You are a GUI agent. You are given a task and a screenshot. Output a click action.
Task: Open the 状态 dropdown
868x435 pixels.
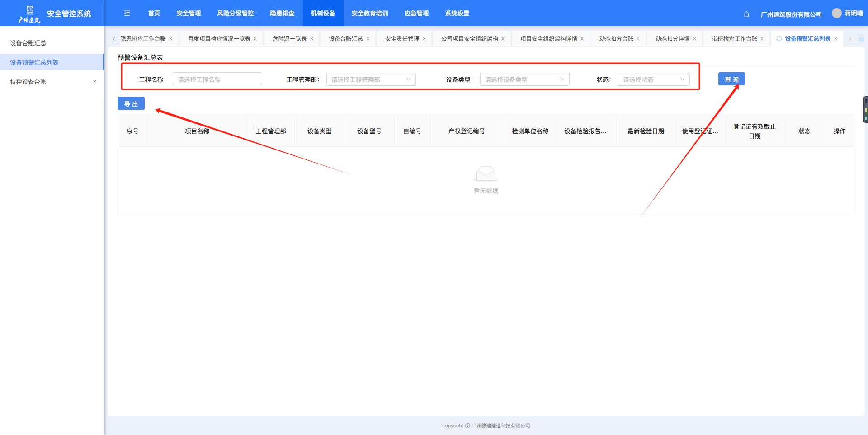coord(653,80)
